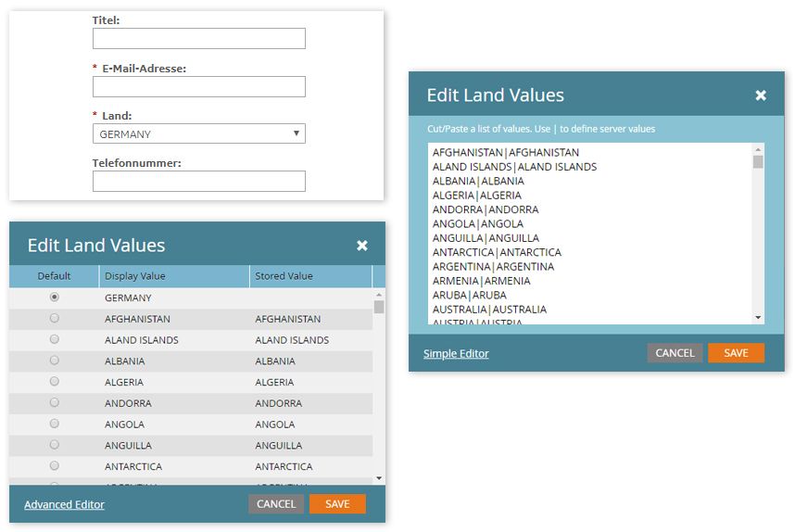Click the Default column header
This screenshot has width=795, height=532.
point(54,276)
